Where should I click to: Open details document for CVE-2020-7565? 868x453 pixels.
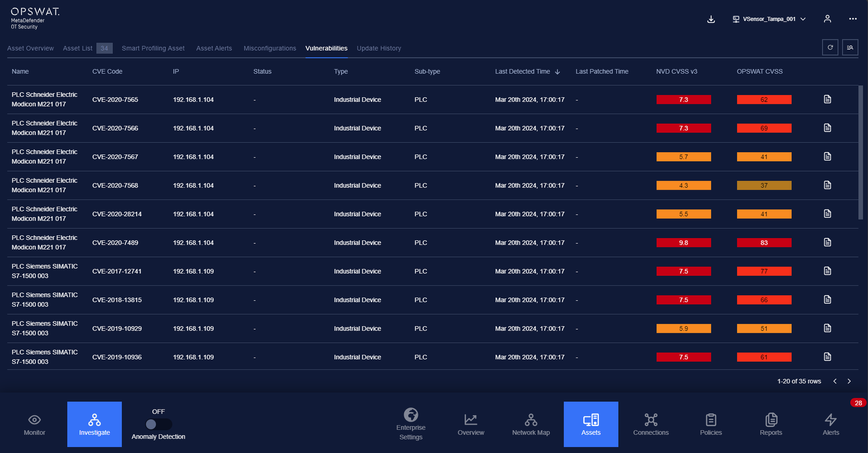pyautogui.click(x=827, y=99)
